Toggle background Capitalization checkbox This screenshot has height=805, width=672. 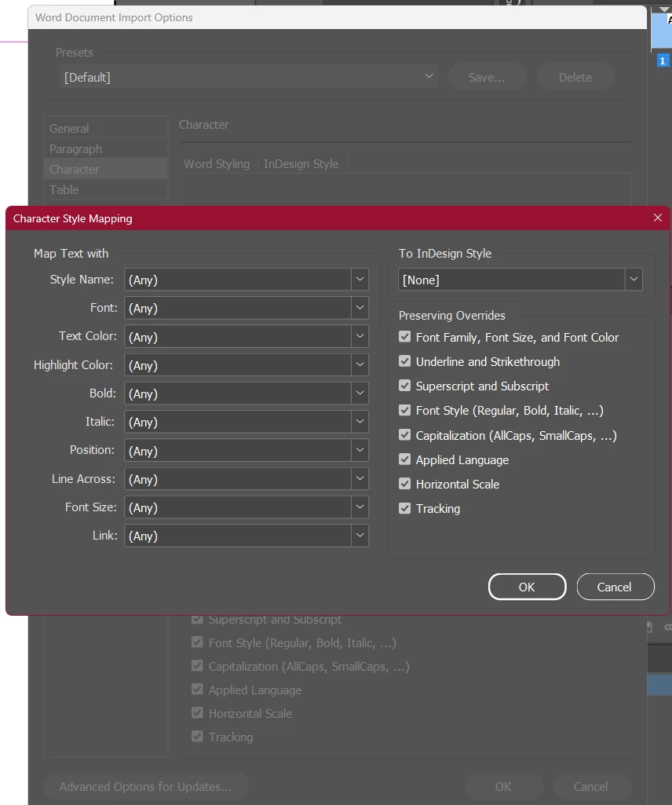point(197,665)
